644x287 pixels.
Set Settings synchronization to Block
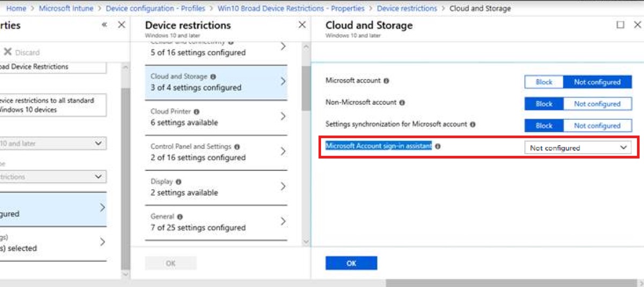pos(544,125)
